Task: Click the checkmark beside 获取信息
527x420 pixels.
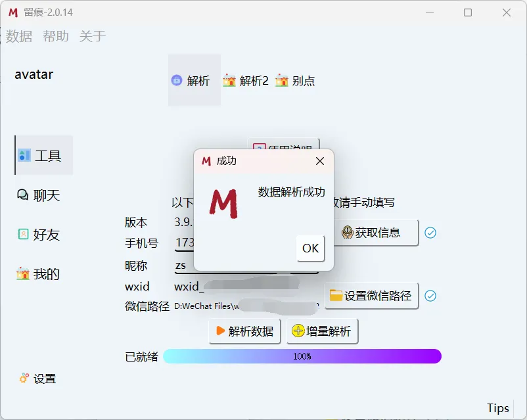Action: [x=430, y=233]
